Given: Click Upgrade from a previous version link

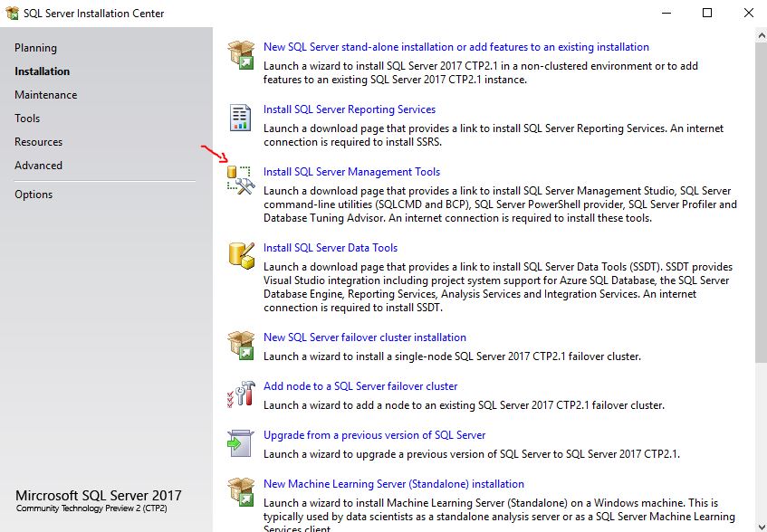Looking at the screenshot, I should tap(375, 435).
